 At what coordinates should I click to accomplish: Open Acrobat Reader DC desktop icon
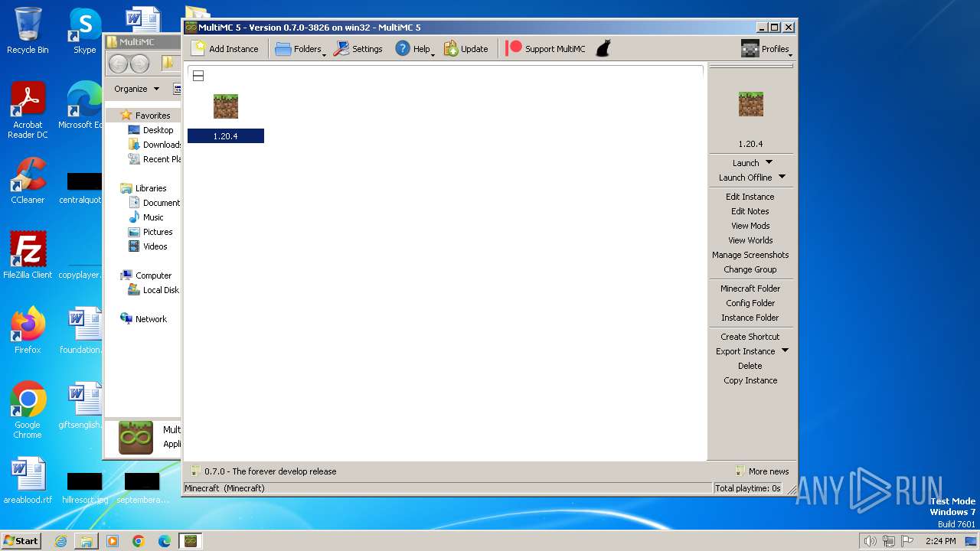point(28,111)
